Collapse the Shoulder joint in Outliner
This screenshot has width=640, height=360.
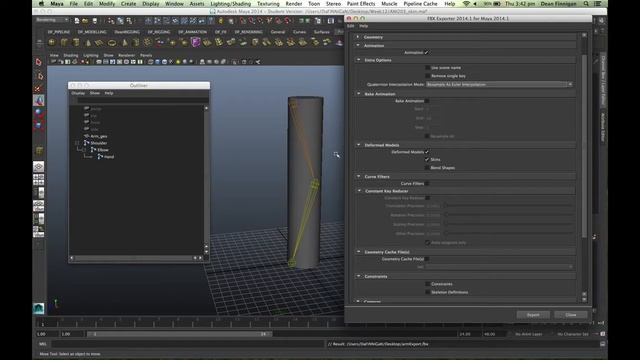77,143
